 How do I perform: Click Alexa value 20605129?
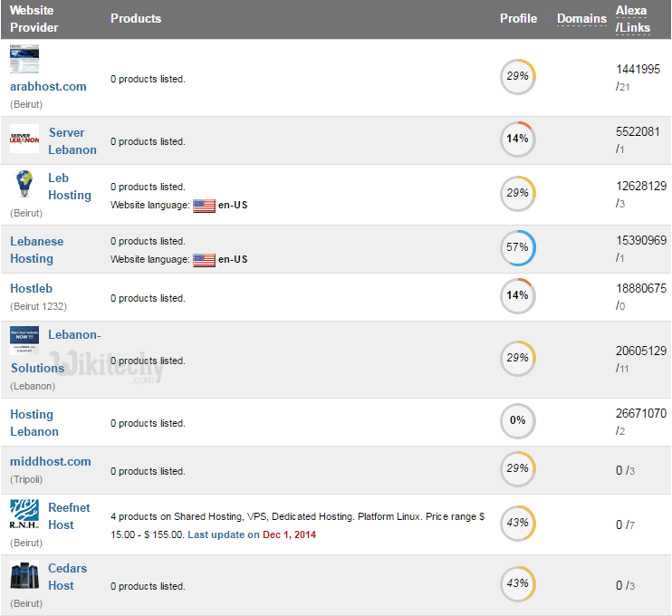click(641, 351)
